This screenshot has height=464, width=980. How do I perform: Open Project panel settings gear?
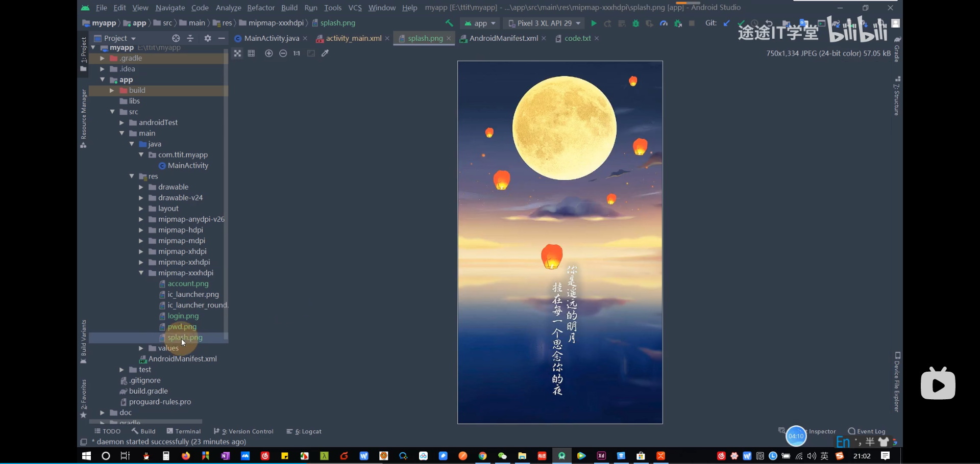tap(207, 38)
